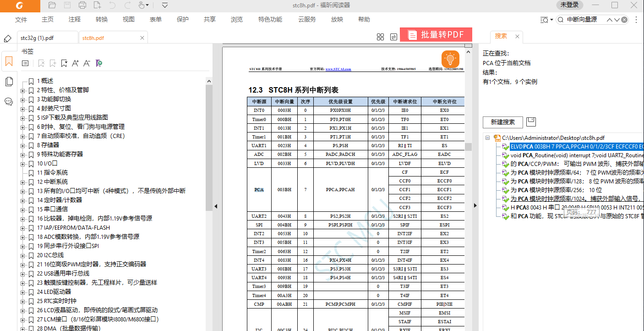Image resolution: width=644 pixels, height=331 pixels.
Task: Click the delete bookmark icon
Action: [x=41, y=63]
